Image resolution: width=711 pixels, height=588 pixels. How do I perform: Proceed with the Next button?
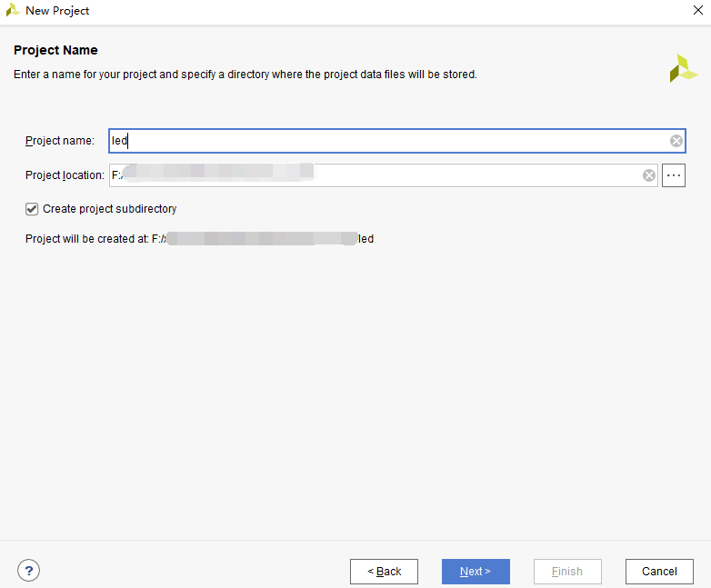coord(476,572)
